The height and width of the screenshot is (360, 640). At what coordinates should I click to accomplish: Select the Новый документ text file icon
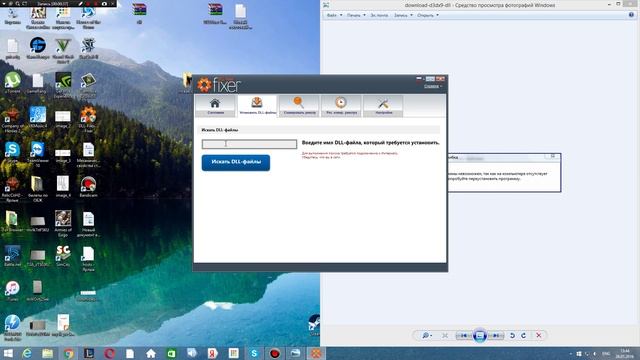click(88, 224)
